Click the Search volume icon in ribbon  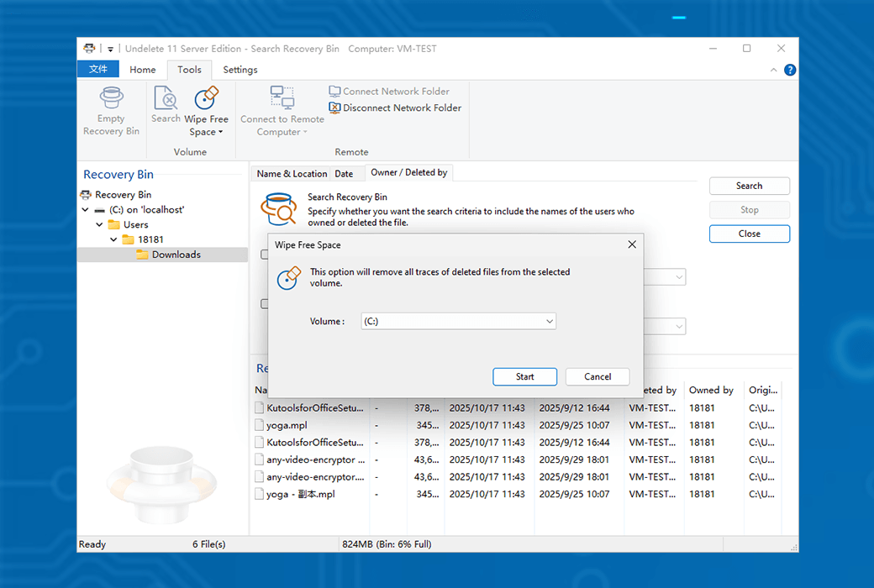(166, 99)
